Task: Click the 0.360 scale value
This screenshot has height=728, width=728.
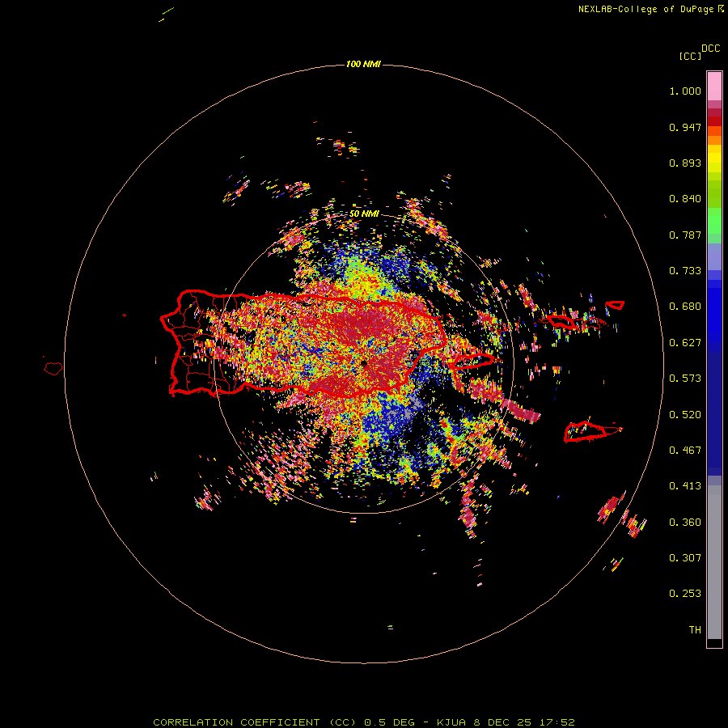Action: (685, 523)
